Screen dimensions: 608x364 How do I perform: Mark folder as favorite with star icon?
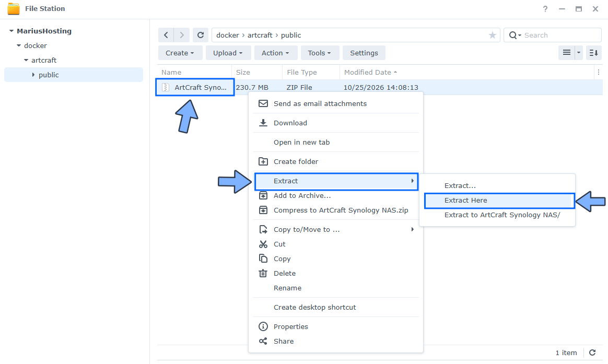coord(493,36)
